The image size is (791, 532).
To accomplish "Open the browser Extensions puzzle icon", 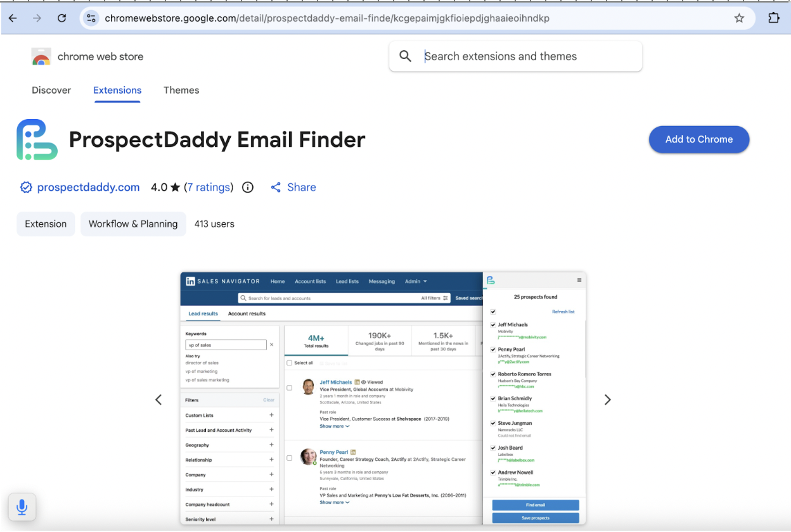I will [x=773, y=18].
